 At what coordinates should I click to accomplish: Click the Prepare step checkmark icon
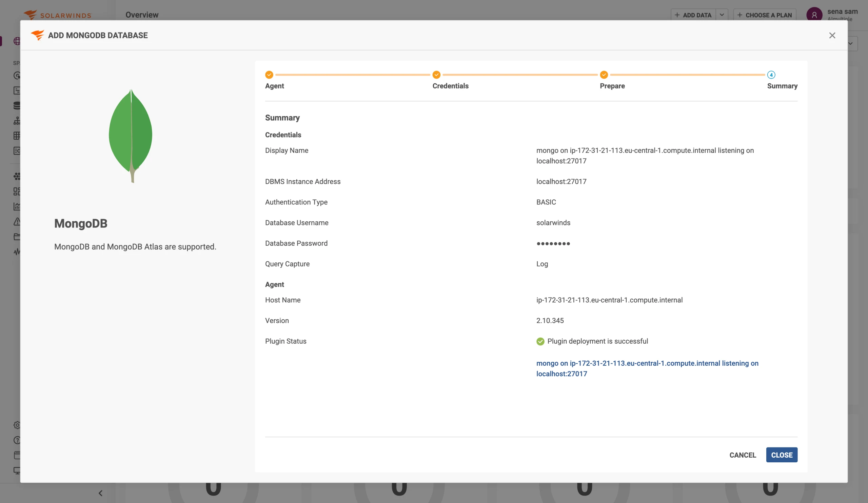(604, 75)
